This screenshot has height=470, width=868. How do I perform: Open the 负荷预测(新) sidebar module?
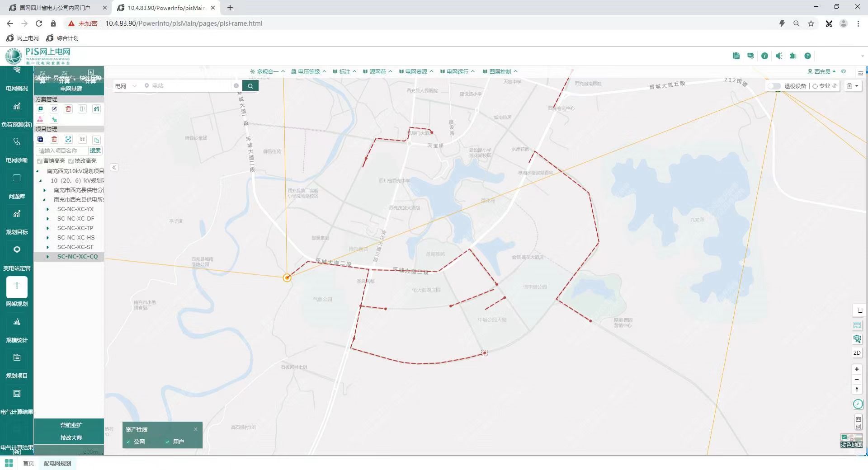pos(17,115)
